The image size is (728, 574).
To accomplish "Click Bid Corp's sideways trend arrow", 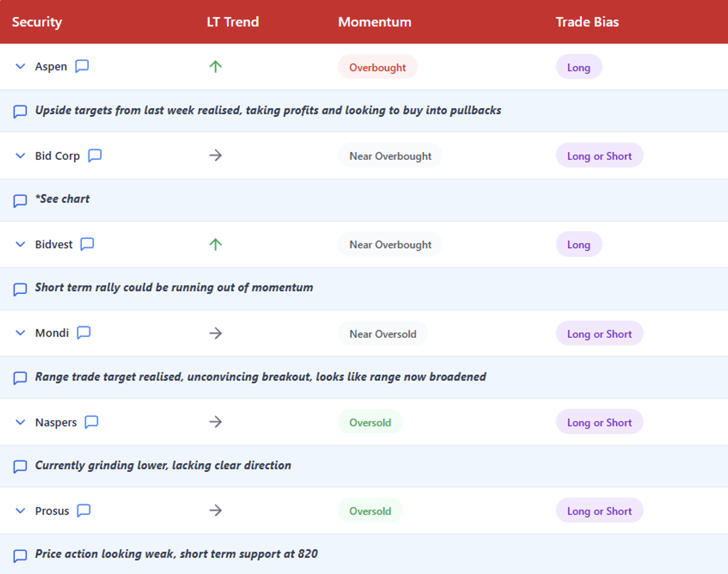I will pyautogui.click(x=215, y=155).
